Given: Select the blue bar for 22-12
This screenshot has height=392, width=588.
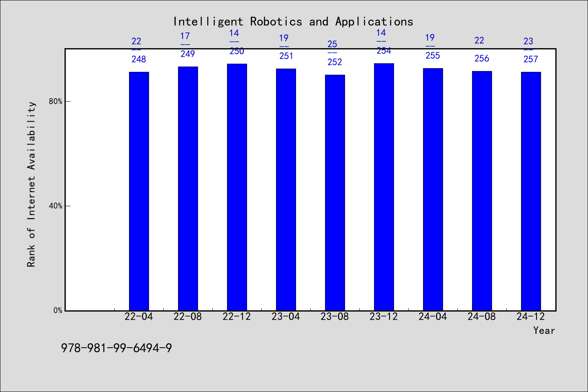Looking at the screenshot, I should [x=237, y=187].
